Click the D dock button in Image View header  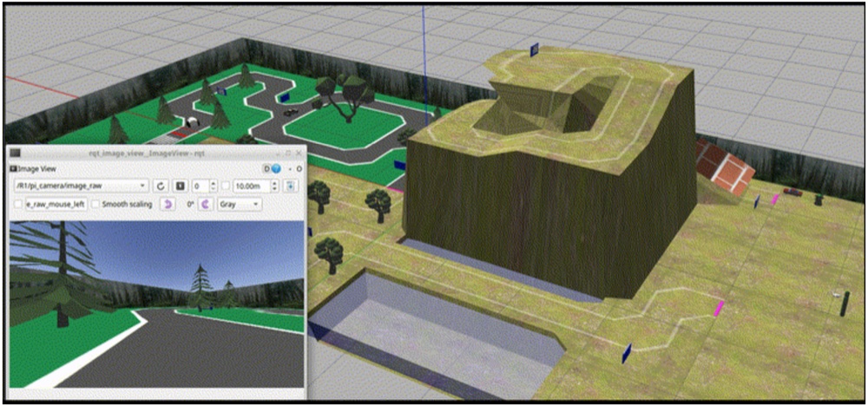pyautogui.click(x=266, y=169)
